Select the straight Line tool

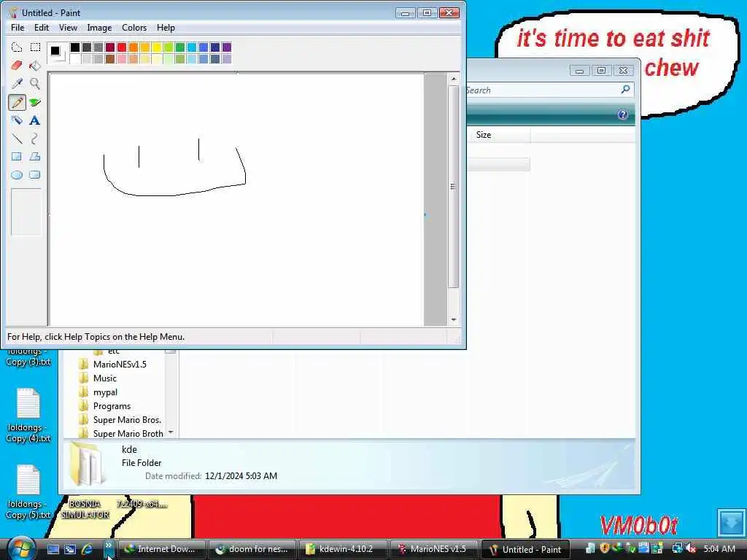17,139
